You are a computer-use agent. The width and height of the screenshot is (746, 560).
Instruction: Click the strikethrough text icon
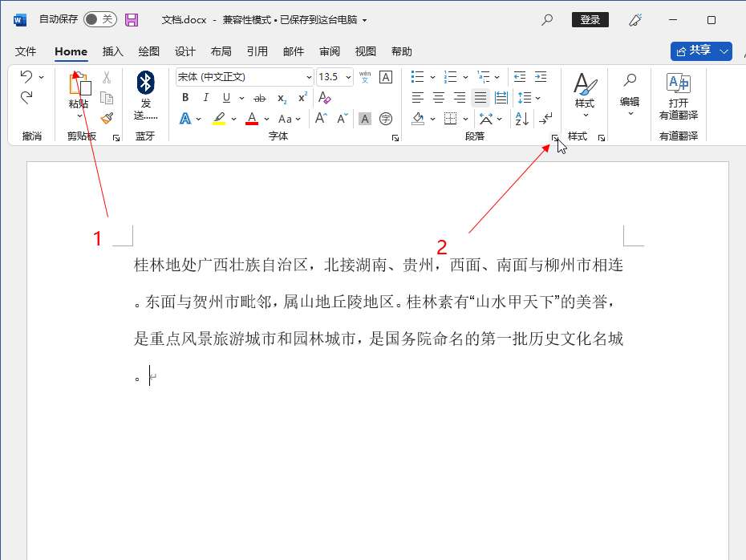tap(259, 98)
